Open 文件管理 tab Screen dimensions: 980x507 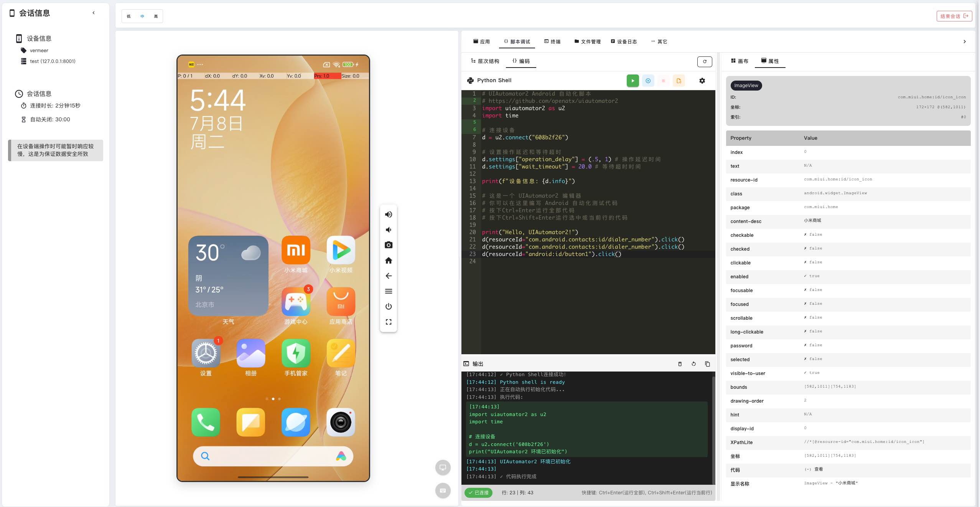(x=588, y=41)
